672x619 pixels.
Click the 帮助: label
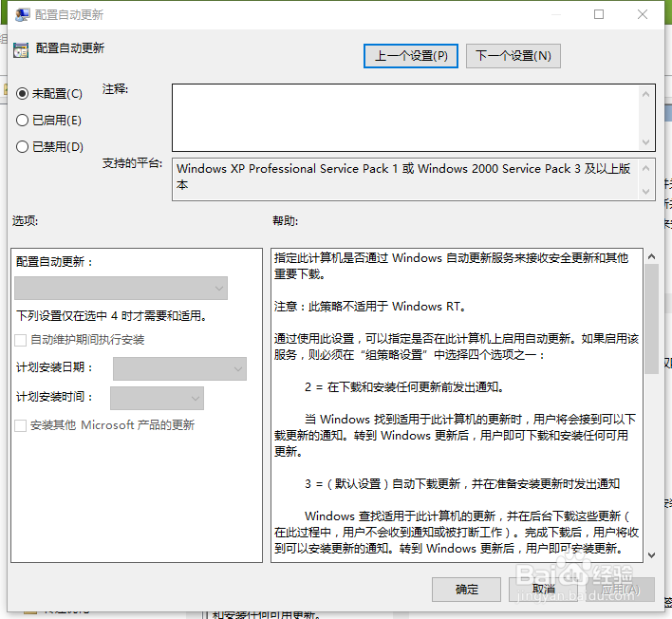point(286,221)
